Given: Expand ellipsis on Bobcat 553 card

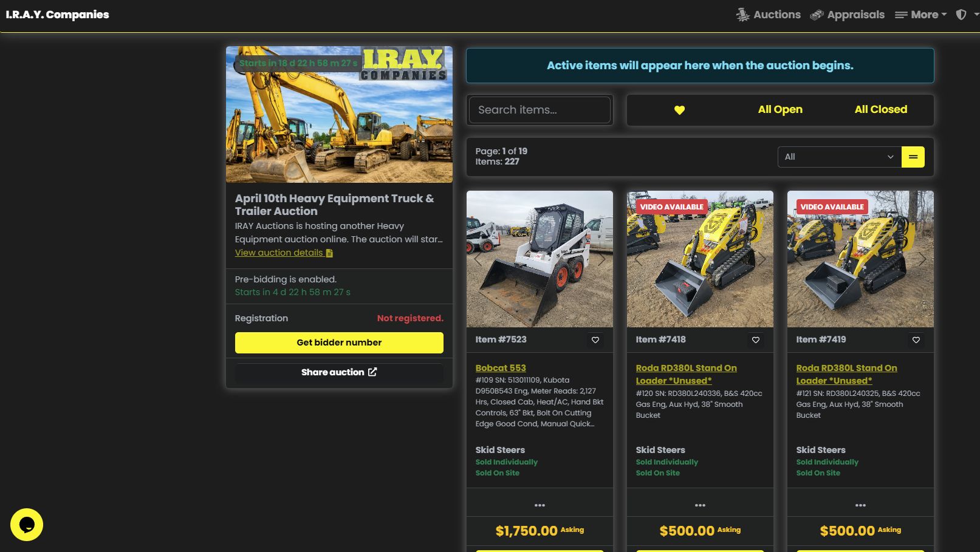Looking at the screenshot, I should point(540,505).
